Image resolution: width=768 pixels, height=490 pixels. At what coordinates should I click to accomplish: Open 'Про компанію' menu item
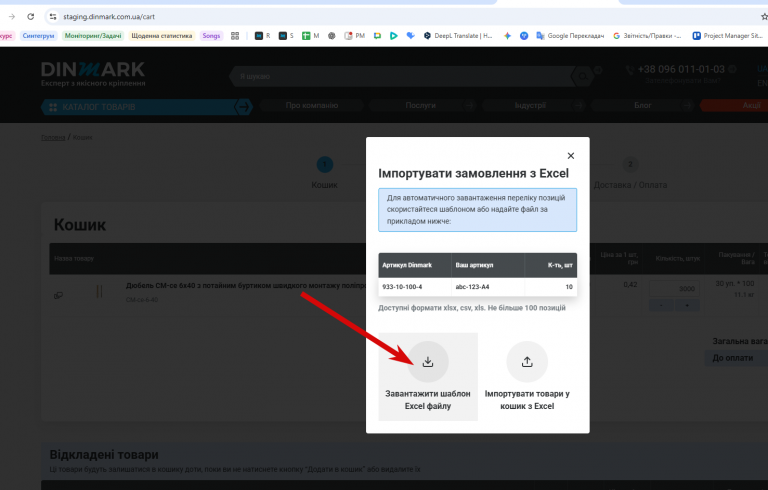point(312,105)
